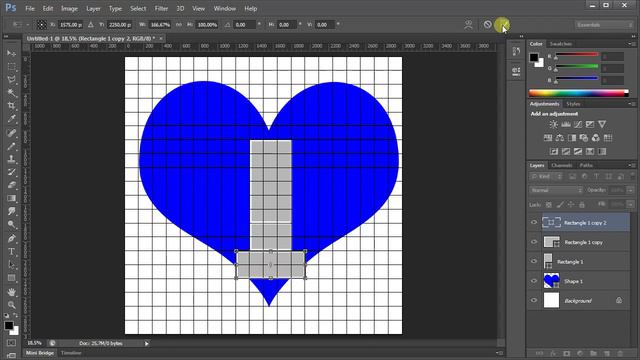The image size is (640, 360).
Task: Add an Exposure adjustment
Action: click(x=590, y=124)
